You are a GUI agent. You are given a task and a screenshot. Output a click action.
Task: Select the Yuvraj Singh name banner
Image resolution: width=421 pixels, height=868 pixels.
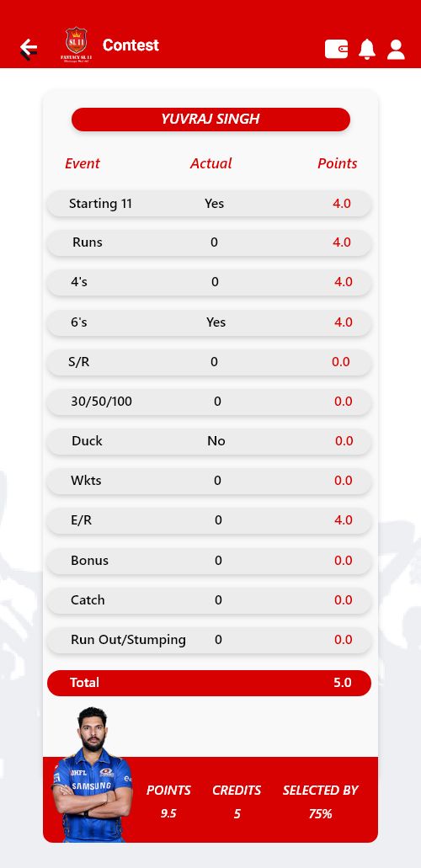coord(210,119)
